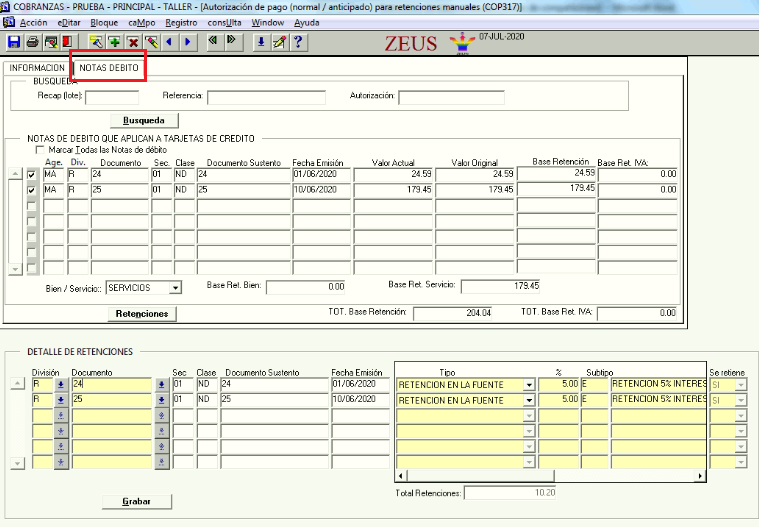The width and height of the screenshot is (759, 527).
Task: Open the Bien / Servicio dropdown
Action: 175,288
